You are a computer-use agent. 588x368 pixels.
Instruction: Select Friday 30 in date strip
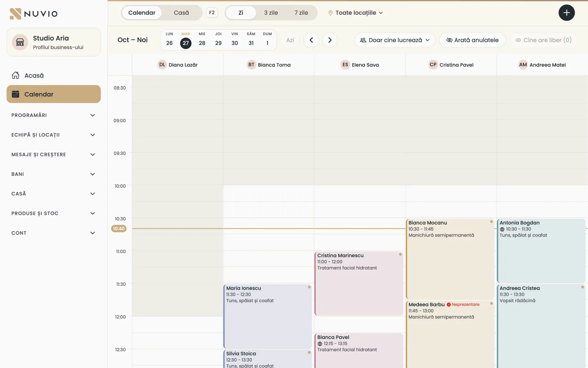coord(235,40)
